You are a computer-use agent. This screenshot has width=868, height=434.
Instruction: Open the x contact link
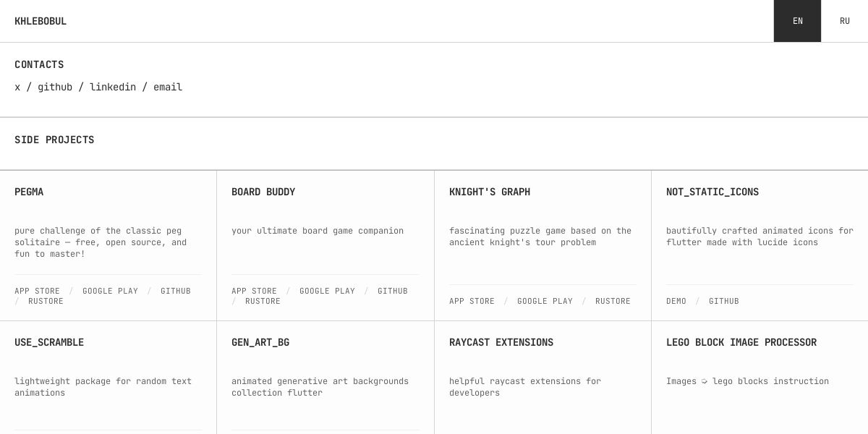17,87
